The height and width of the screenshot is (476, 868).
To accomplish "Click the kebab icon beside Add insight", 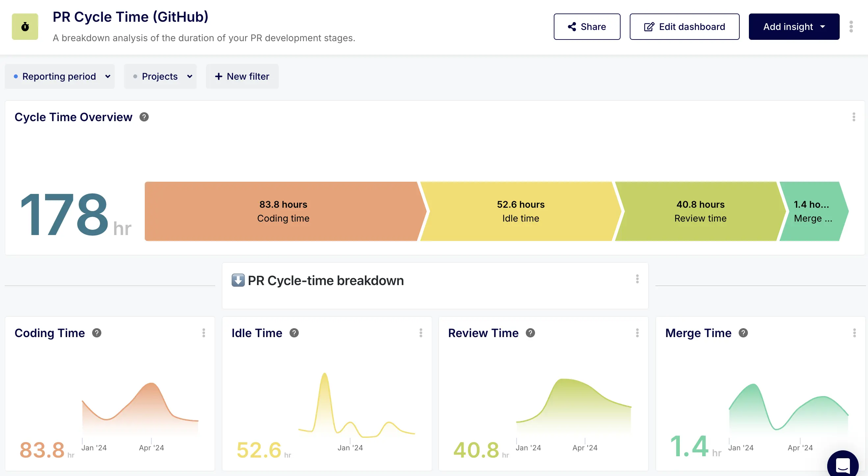I will point(852,27).
